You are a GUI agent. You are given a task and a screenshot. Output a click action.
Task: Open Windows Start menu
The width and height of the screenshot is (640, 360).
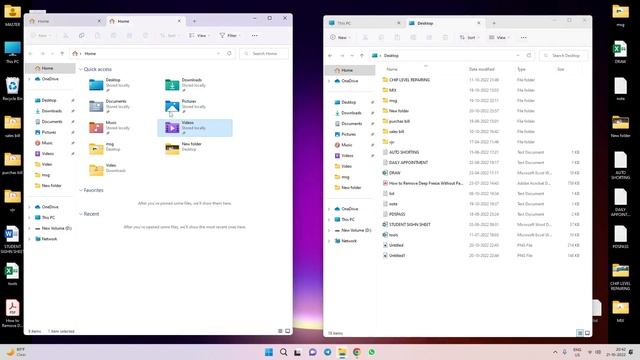pyautogui.click(x=269, y=352)
